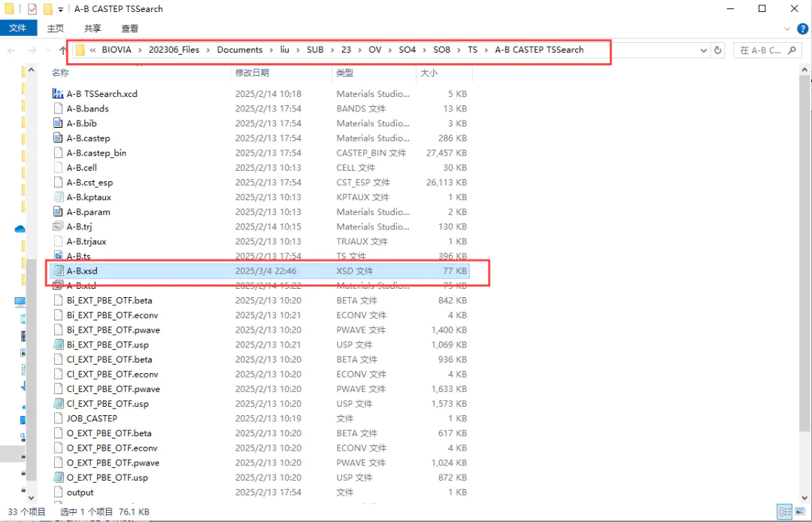Switch to details view layout icon

point(784,511)
